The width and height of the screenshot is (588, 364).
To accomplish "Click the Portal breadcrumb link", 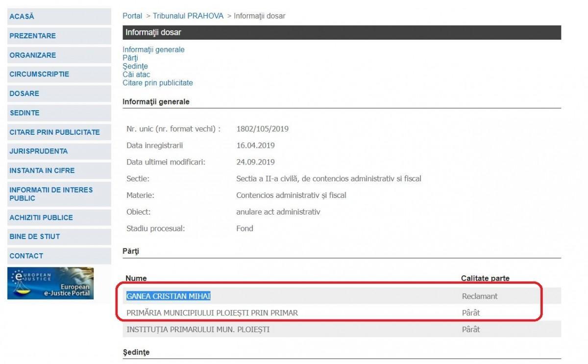I will [132, 16].
